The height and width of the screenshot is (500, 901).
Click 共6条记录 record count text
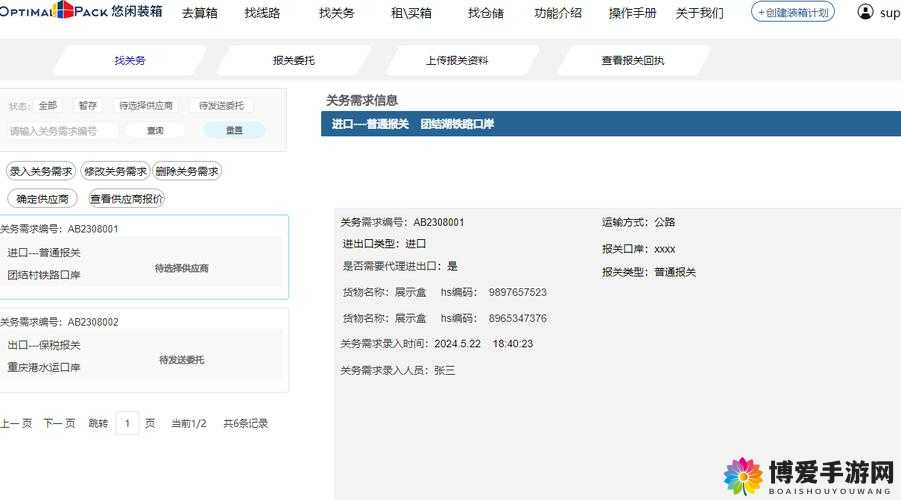click(x=245, y=424)
